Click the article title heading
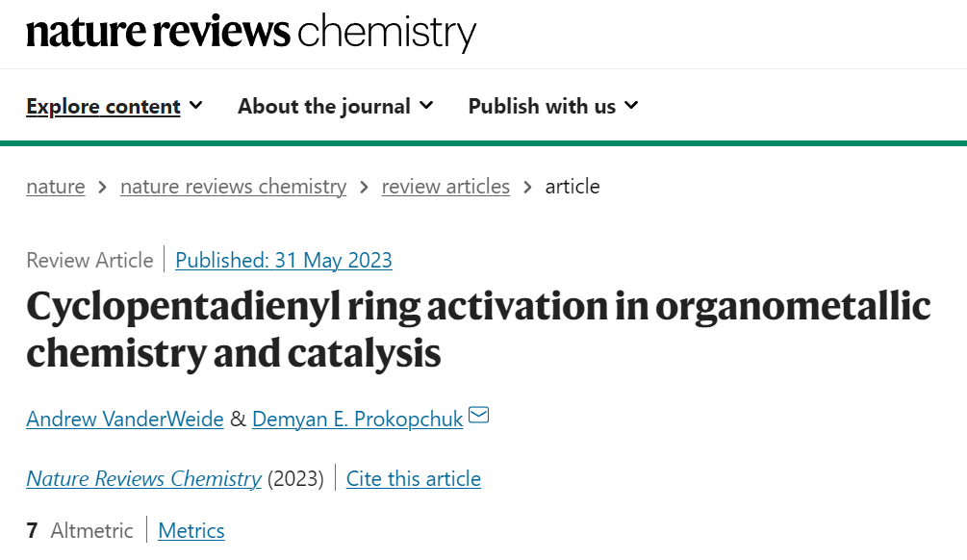This screenshot has width=967, height=560. (478, 329)
